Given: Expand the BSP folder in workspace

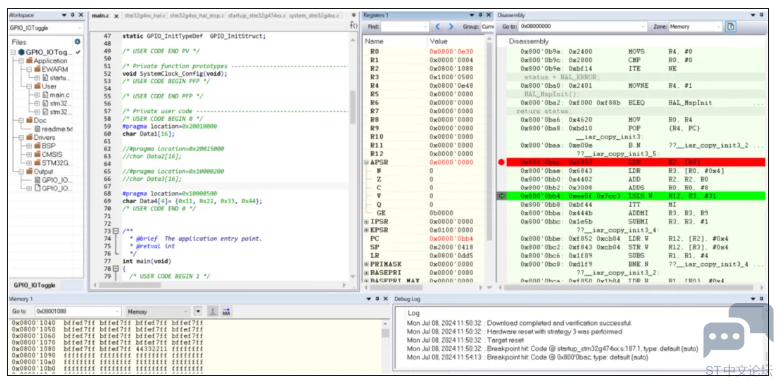Looking at the screenshot, I should coord(29,145).
